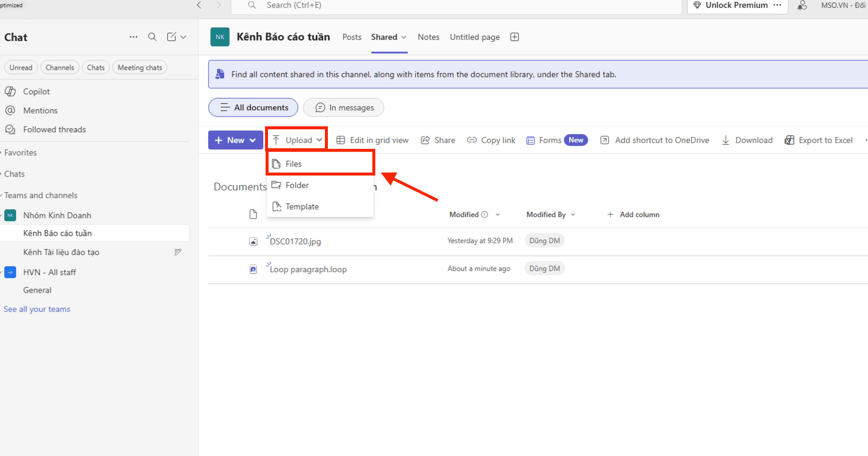
Task: Click Export to Excel icon
Action: pyautogui.click(x=789, y=141)
